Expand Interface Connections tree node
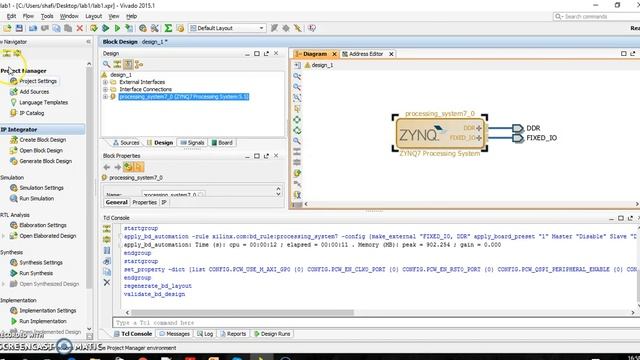640x360 pixels. coord(105,89)
